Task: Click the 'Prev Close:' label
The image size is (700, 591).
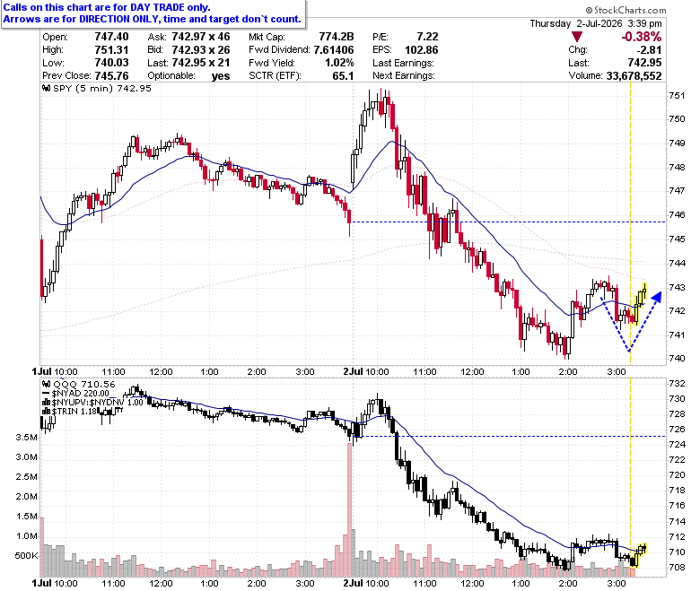Action: point(66,76)
